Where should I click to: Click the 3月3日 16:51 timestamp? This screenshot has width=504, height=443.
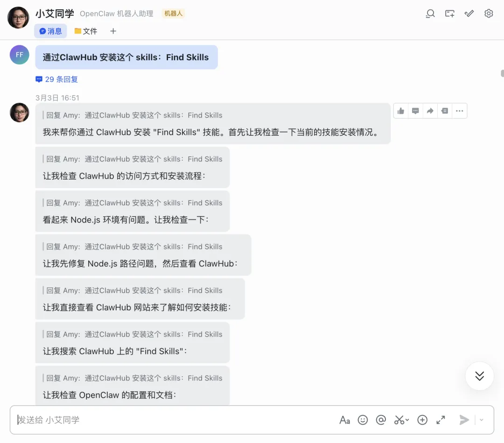[57, 98]
